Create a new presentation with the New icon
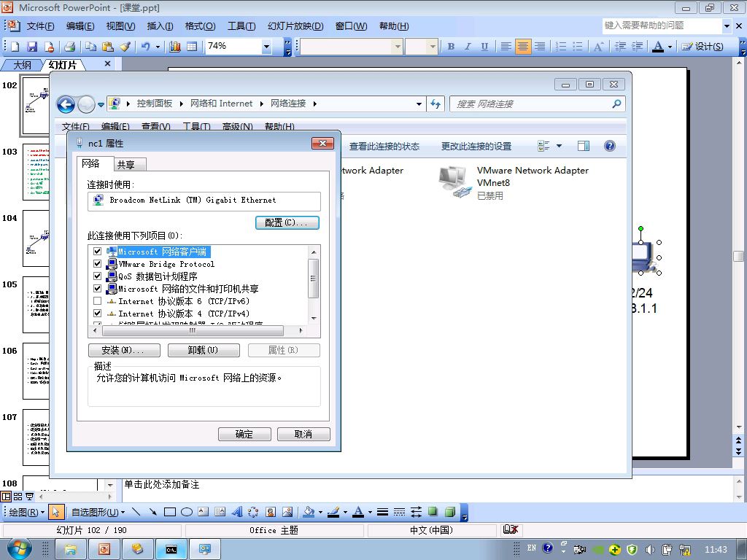The width and height of the screenshot is (747, 560). [x=15, y=46]
